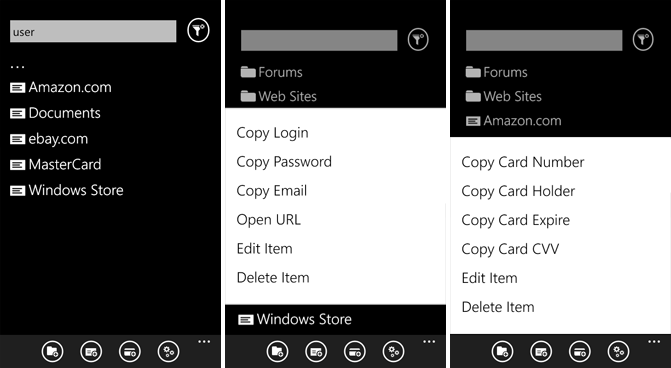Viewport: 671px width, 368px height.
Task: Select the Documents item
Action: 55,113
